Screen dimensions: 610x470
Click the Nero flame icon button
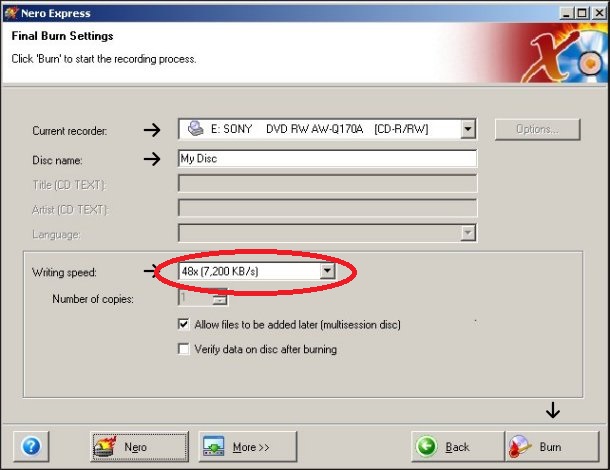[105, 447]
